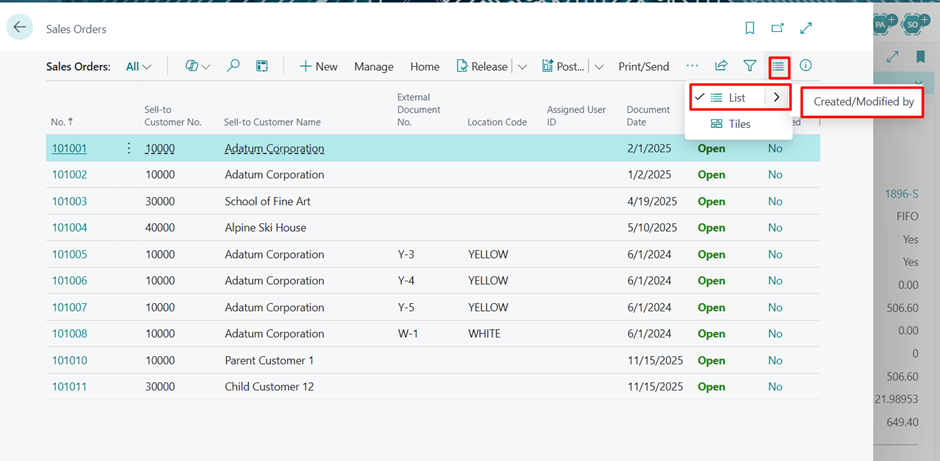940x461 pixels.
Task: Open the Copilot dropdown chevron
Action: pyautogui.click(x=206, y=67)
